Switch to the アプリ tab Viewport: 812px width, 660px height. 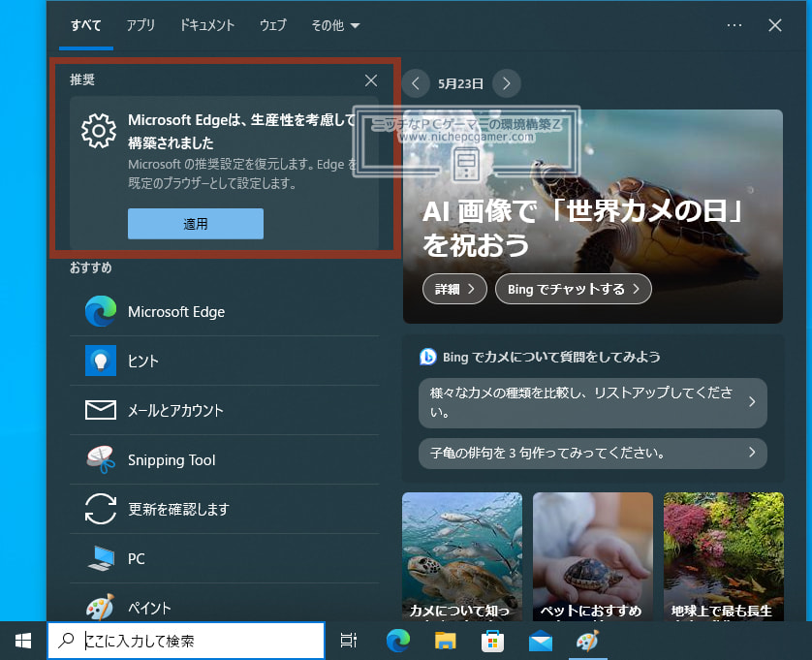click(x=141, y=25)
